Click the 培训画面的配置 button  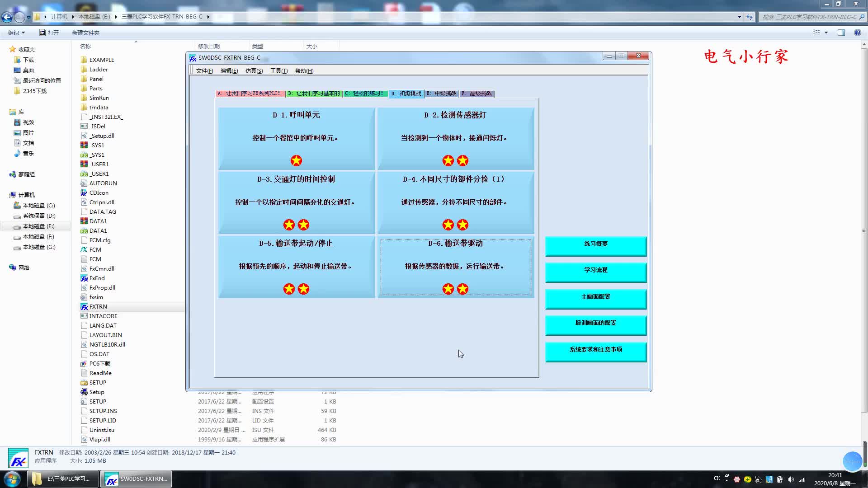[596, 325]
